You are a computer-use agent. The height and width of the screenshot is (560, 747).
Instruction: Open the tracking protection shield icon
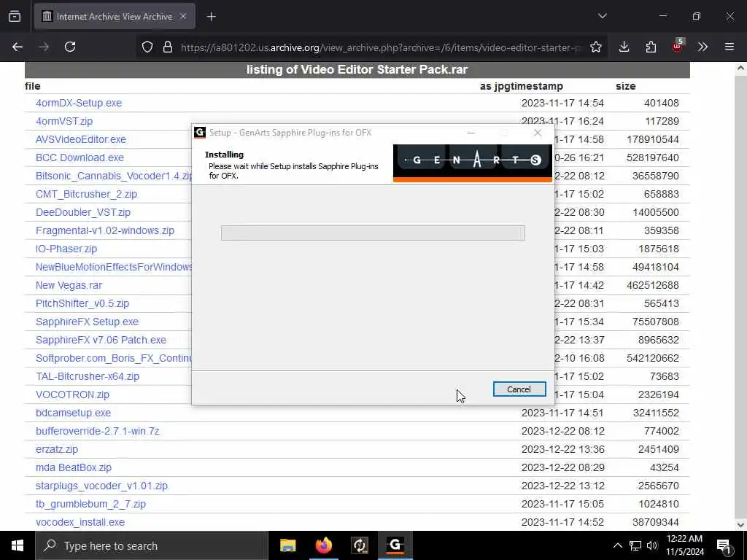point(147,47)
